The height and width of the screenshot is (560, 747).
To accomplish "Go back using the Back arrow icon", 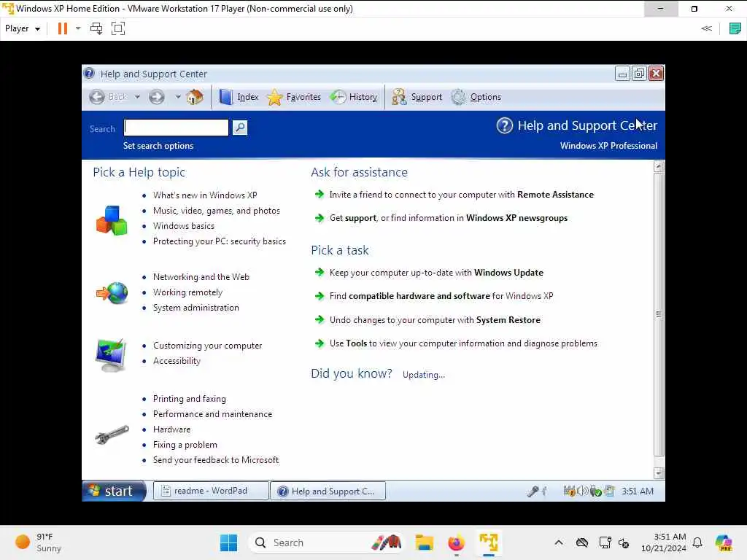I will point(97,97).
